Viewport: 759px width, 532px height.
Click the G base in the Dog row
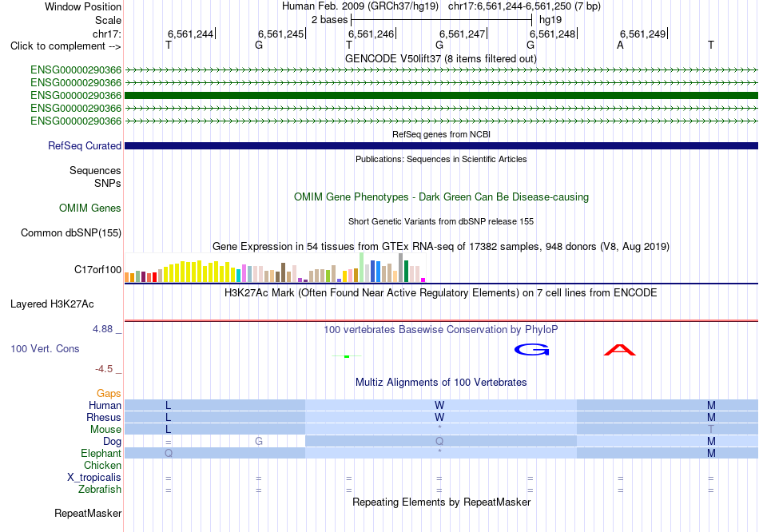pos(259,441)
